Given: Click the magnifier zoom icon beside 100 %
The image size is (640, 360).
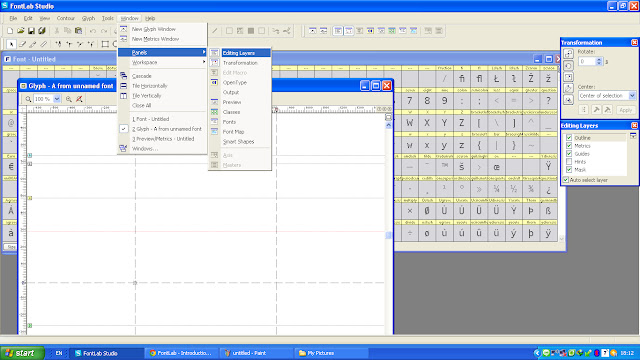Looking at the screenshot, I should pyautogui.click(x=28, y=99).
